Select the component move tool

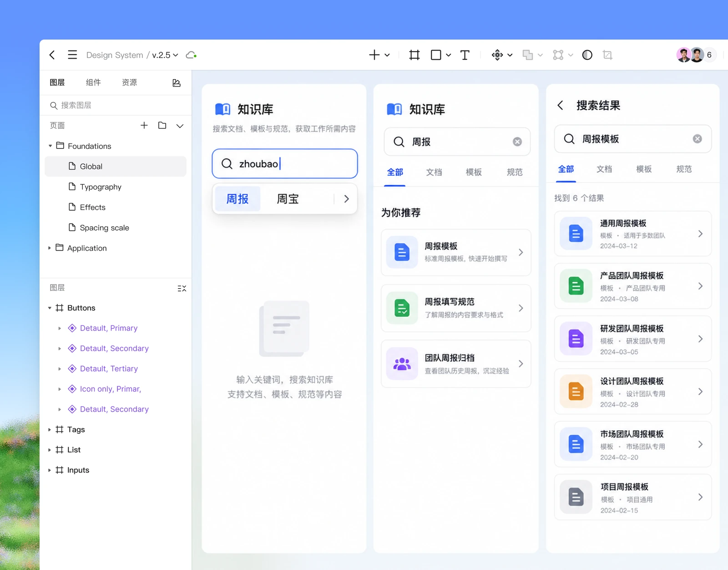(x=497, y=55)
